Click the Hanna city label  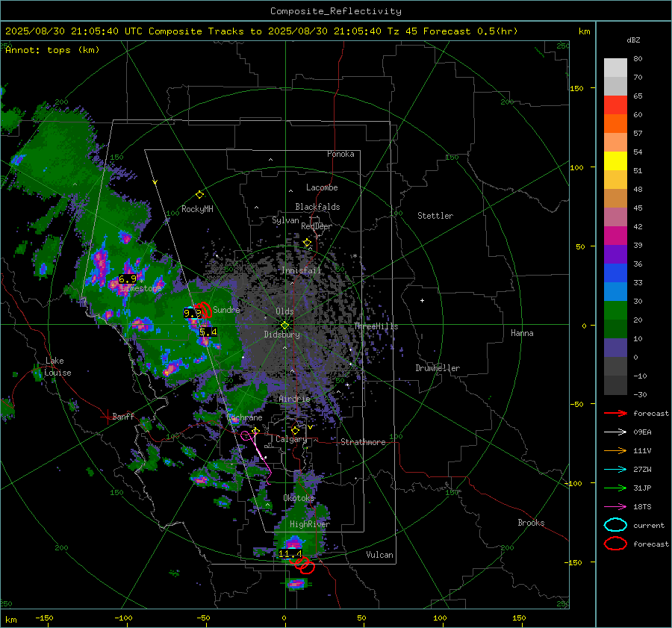[522, 333]
